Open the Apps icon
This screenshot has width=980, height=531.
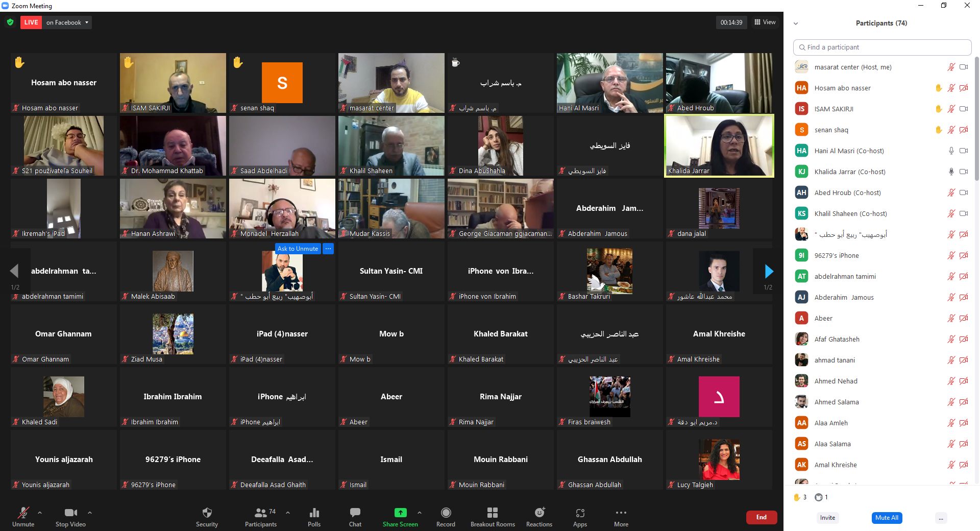pos(580,513)
